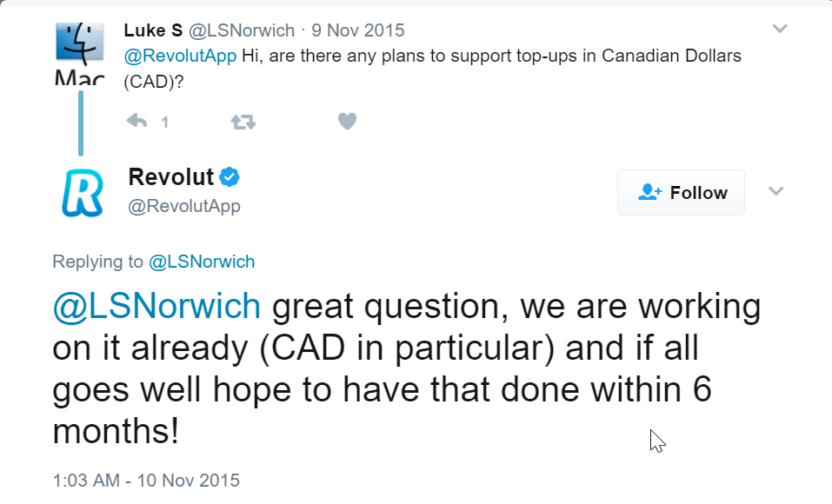Click the large @LSNorwich mention in the reply text
Image resolution: width=832 pixels, height=504 pixels.
click(x=156, y=307)
